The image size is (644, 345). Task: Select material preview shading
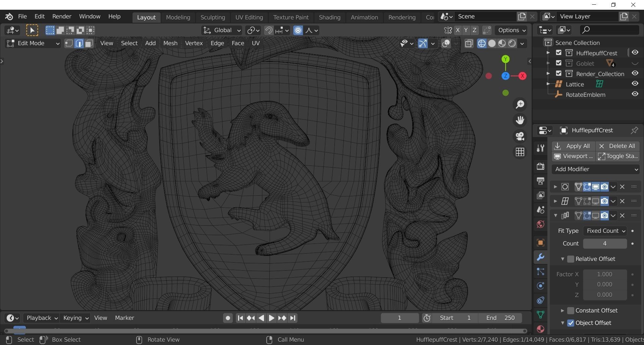tap(502, 44)
